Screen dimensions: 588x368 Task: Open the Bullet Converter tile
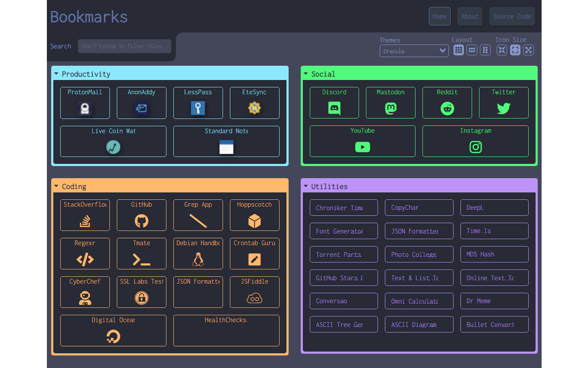coord(494,324)
